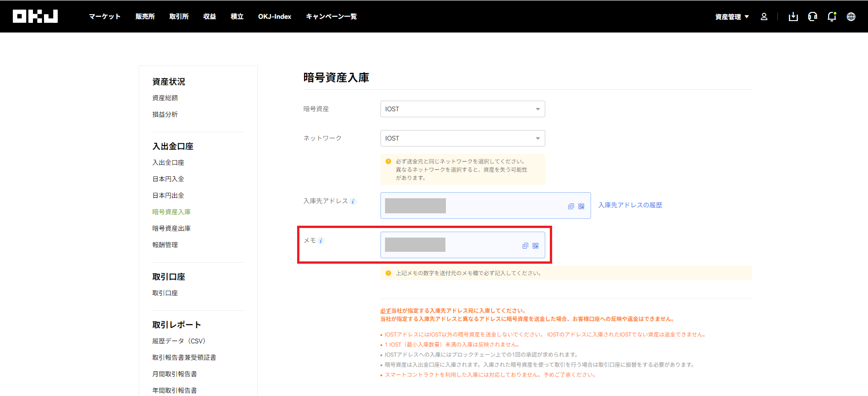This screenshot has width=868, height=396.
Task: Open 暗号資産出庫 sidebar link
Action: (x=172, y=228)
